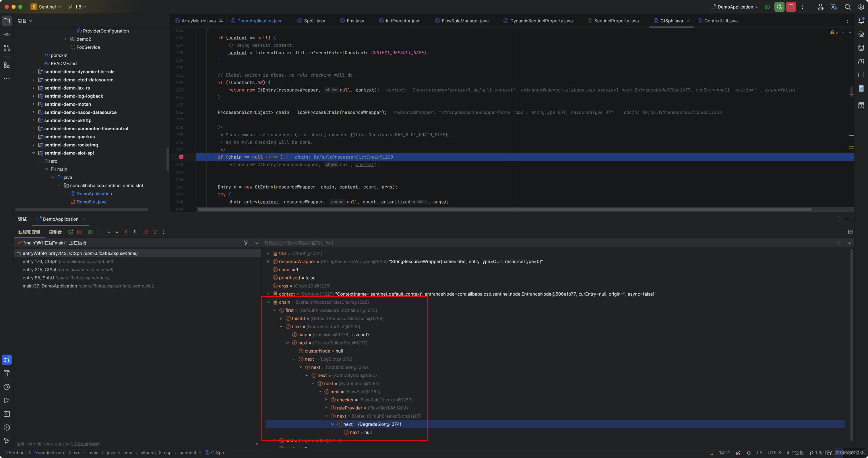Toggle pin on ArrayMetric.java tab
868x458 pixels.
221,21
